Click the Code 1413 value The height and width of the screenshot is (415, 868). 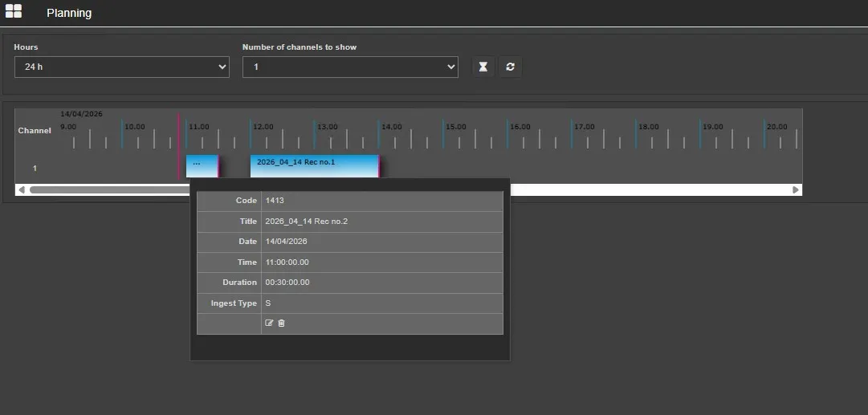click(275, 201)
